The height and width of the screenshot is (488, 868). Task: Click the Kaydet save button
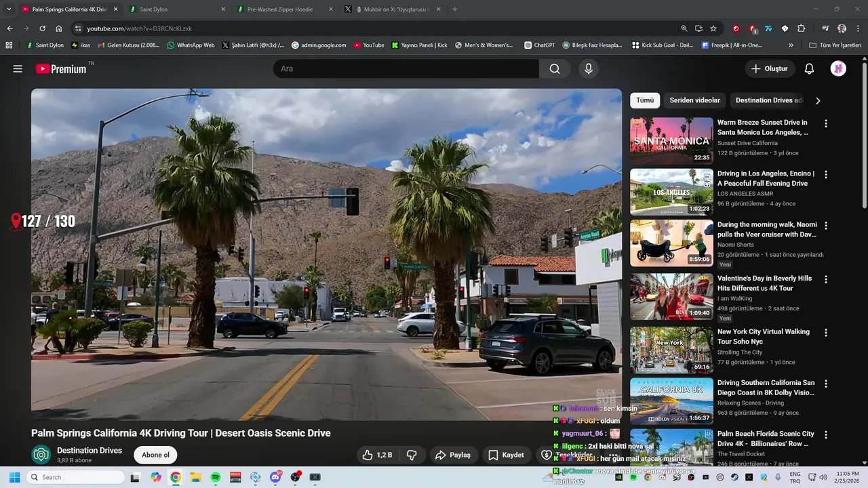point(507,455)
